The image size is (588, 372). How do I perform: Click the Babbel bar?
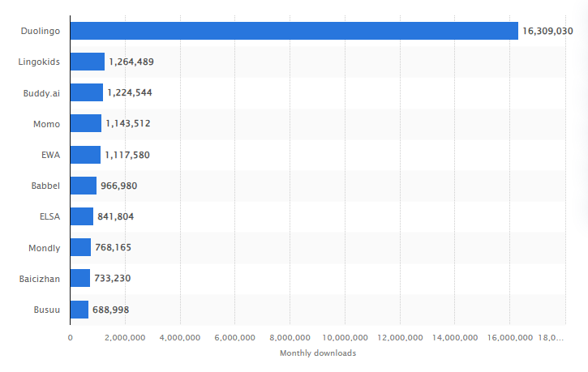[x=84, y=186]
